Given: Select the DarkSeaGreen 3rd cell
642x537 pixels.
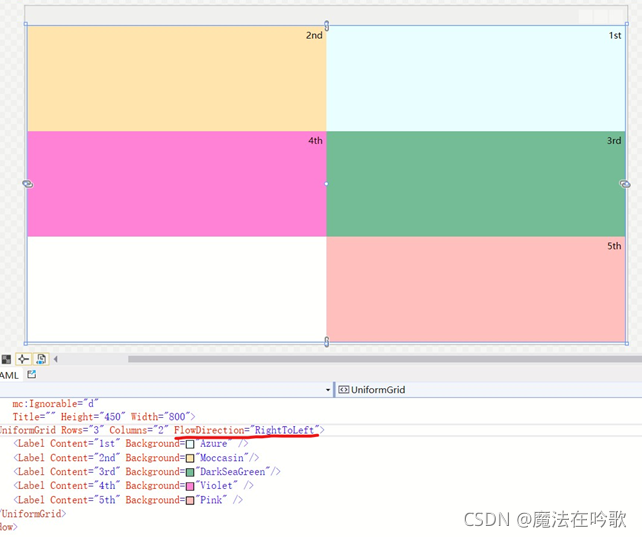Looking at the screenshot, I should point(476,184).
